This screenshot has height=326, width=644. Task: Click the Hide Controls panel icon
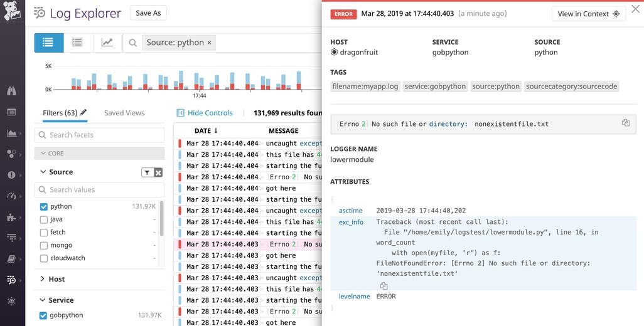(180, 113)
